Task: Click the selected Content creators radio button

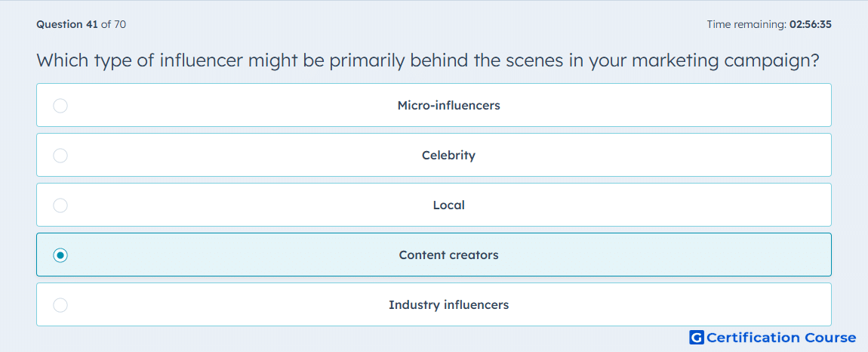Action: [60, 255]
